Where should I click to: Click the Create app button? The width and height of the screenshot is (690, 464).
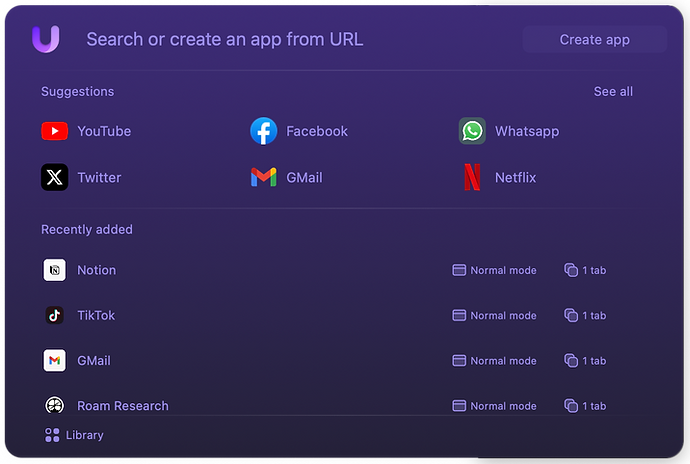(x=595, y=40)
